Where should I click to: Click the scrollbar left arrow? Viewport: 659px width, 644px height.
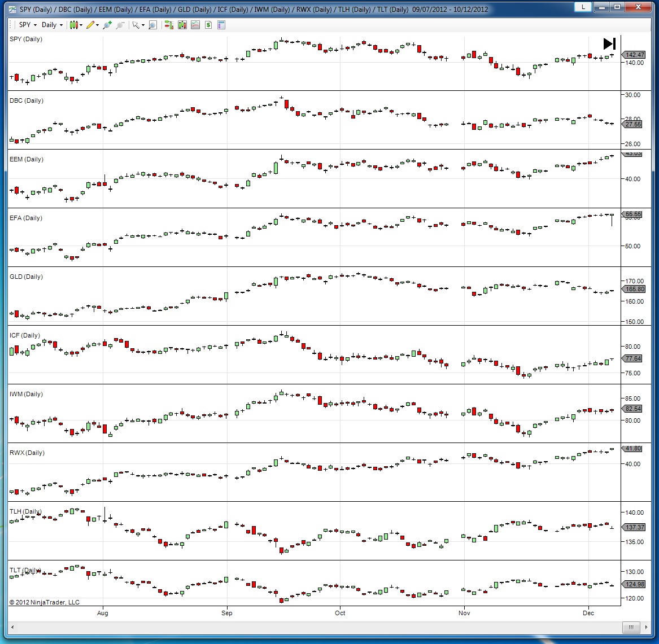[x=12, y=627]
